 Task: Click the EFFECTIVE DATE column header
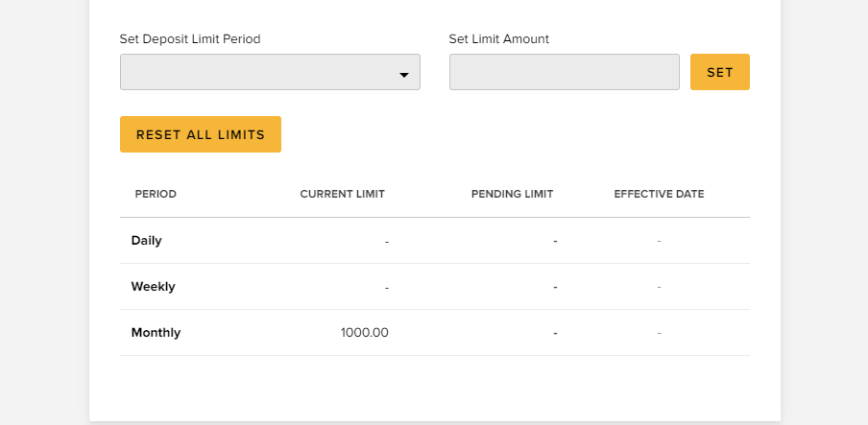[659, 194]
